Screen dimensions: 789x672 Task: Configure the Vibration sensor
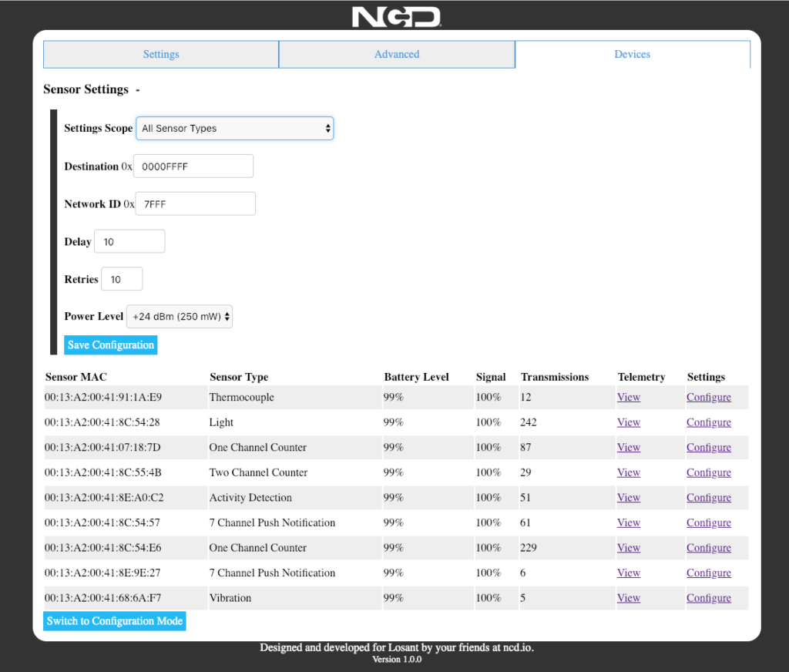pyautogui.click(x=708, y=597)
